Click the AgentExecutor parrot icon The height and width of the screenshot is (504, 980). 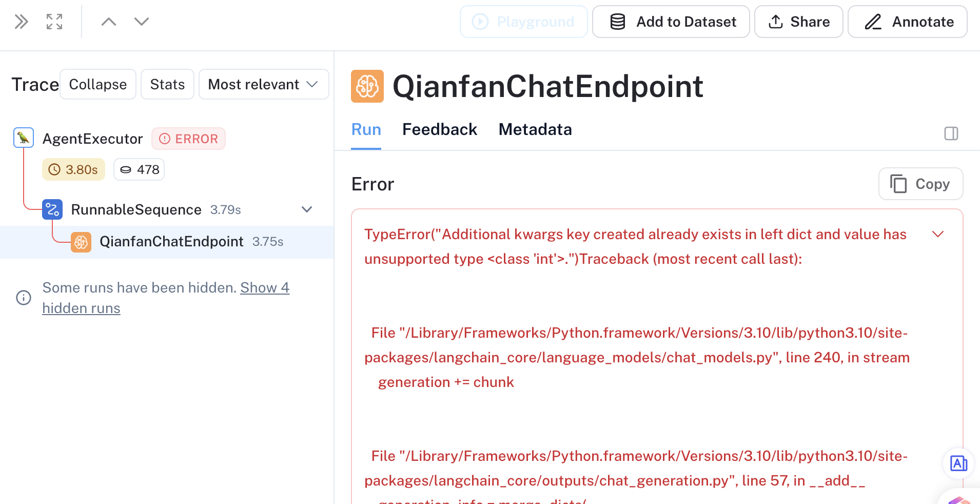coord(24,138)
